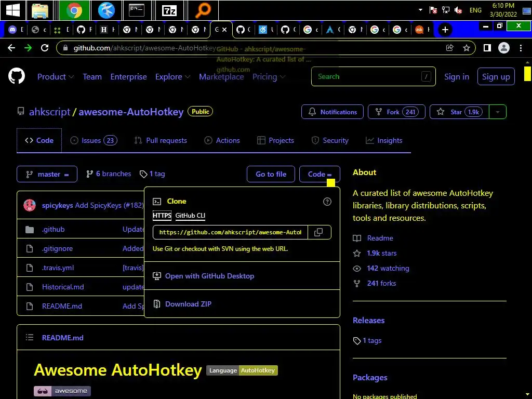Click Sign up button
This screenshot has height=399, width=532.
click(496, 77)
